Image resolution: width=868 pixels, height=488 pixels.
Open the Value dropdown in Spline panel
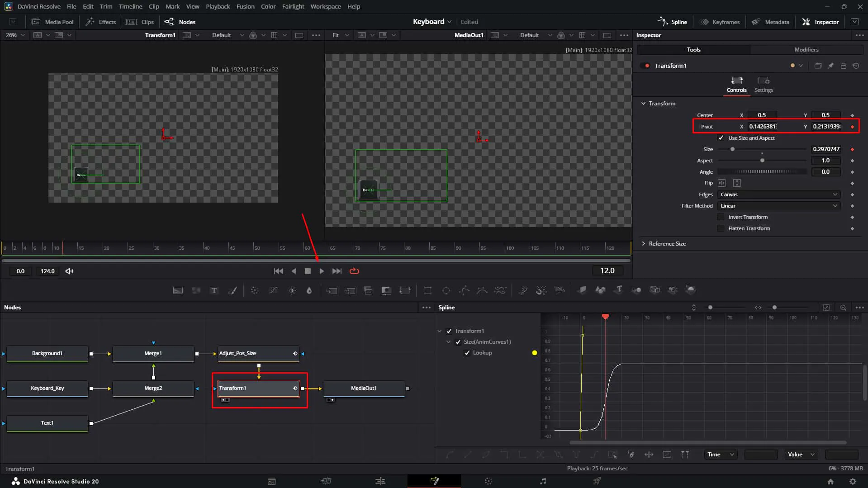click(801, 455)
